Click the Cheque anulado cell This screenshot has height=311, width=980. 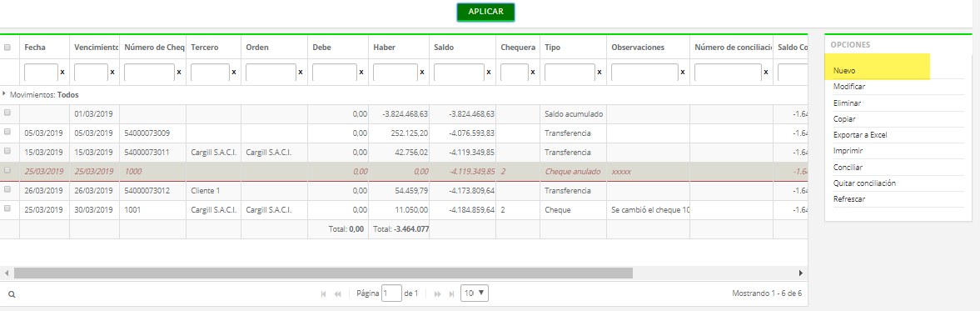pyautogui.click(x=573, y=171)
